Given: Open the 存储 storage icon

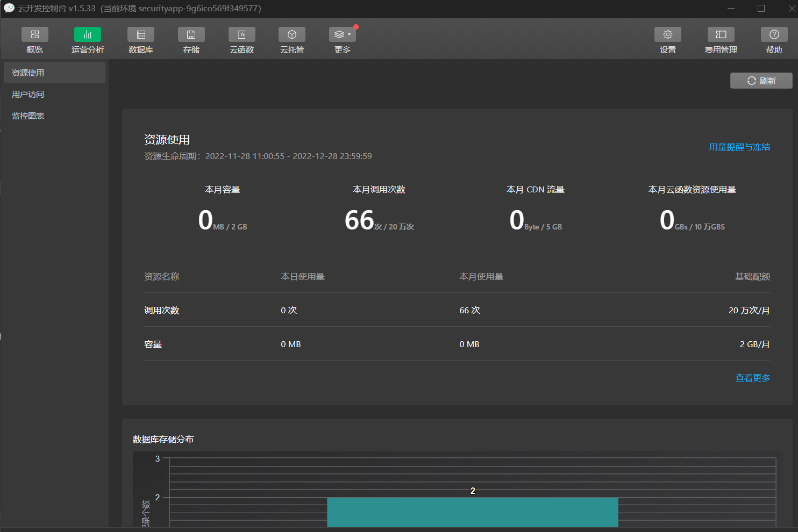Looking at the screenshot, I should pos(191,34).
